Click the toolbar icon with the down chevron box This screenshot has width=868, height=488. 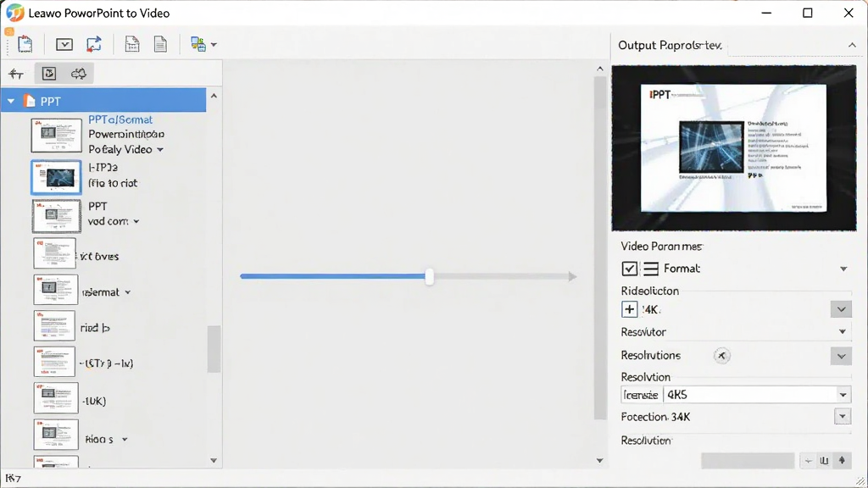64,44
